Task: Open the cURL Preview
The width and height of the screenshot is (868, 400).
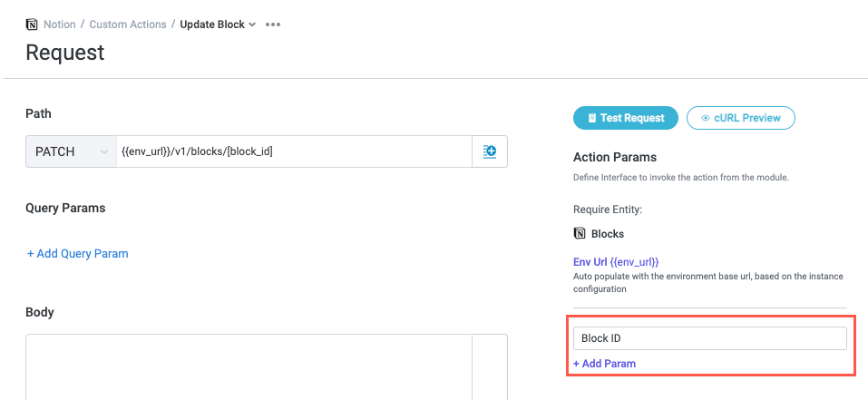Action: (x=741, y=118)
